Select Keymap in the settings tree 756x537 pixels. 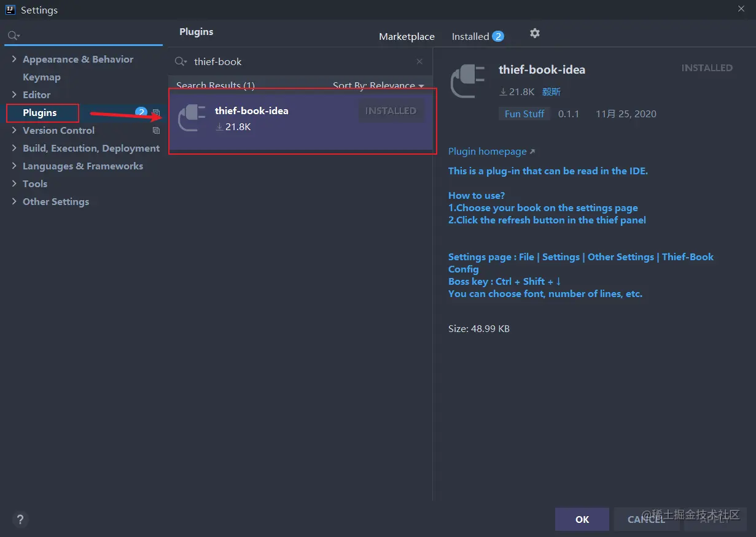click(42, 77)
